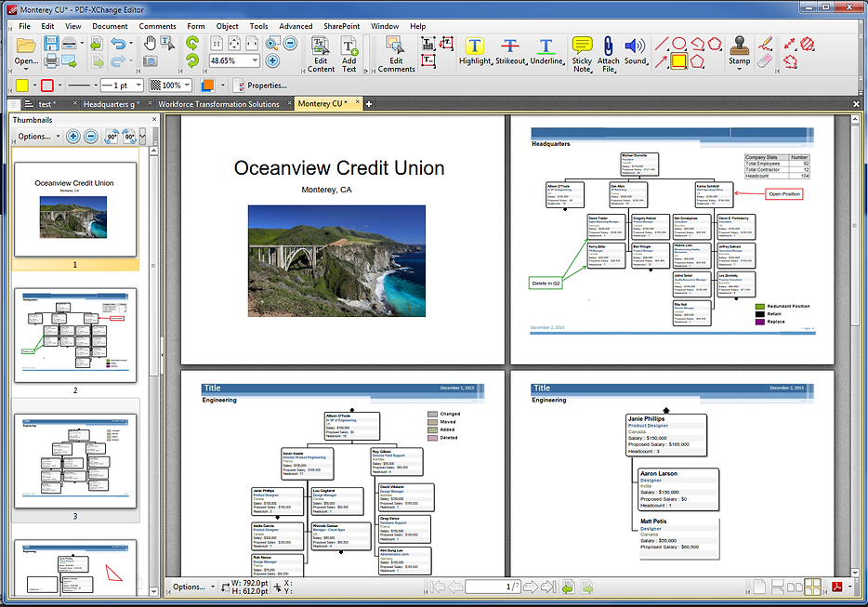Open the Comments menu

(x=157, y=26)
